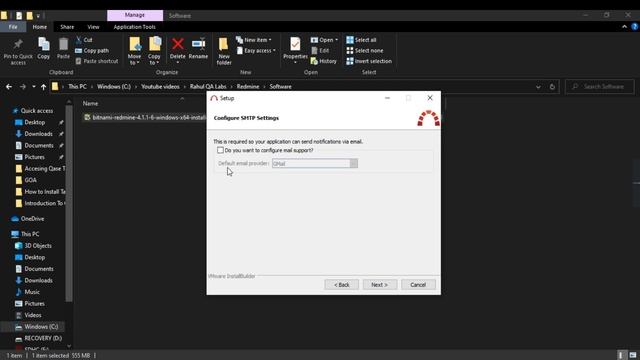Viewport: 640px width, 360px height.
Task: Open 3D Objects in navigation pane
Action: coord(38,246)
